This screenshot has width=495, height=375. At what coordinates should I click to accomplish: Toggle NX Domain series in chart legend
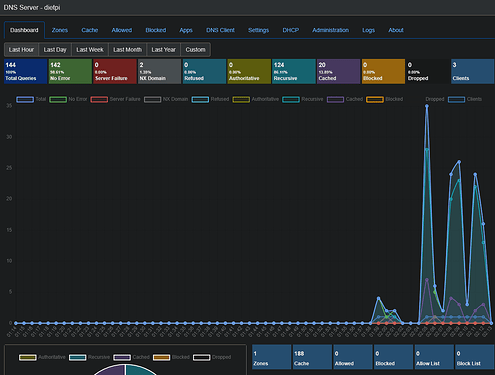pos(166,99)
